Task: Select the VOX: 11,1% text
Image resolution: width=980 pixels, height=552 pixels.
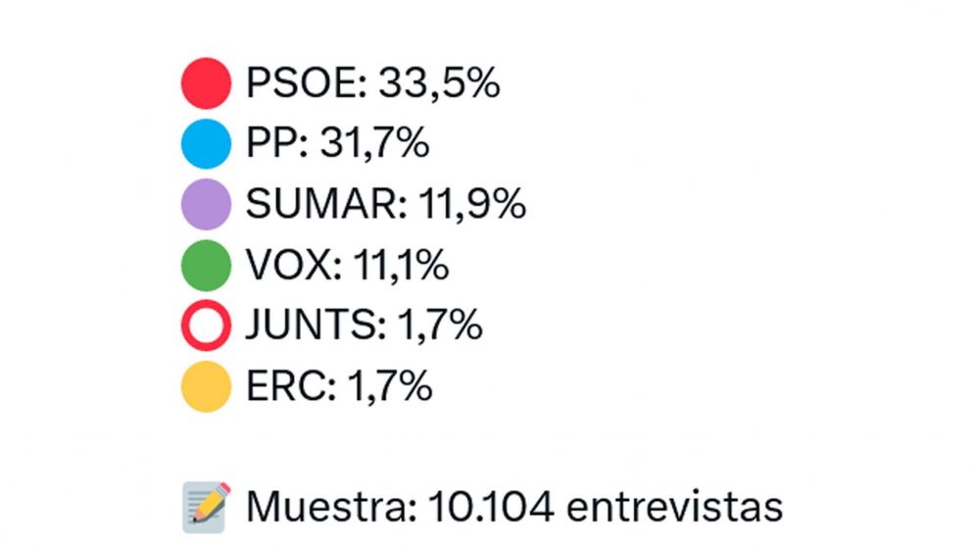Action: [348, 265]
